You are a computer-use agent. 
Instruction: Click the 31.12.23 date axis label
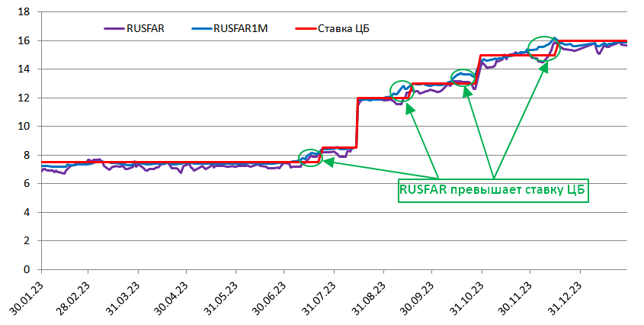(566, 298)
